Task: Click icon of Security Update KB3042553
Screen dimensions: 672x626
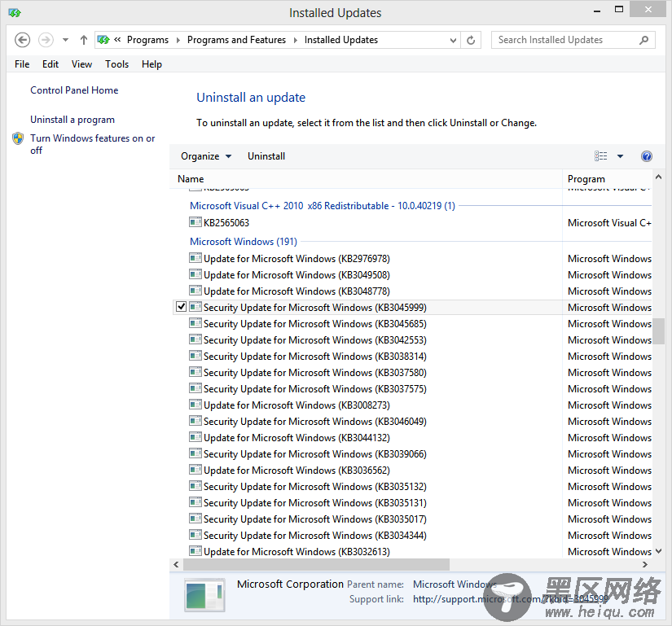Action: (x=195, y=339)
